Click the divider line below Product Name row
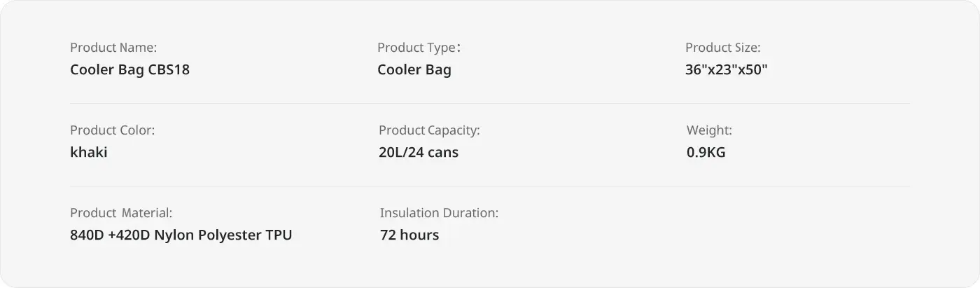980x288 pixels. tap(490, 104)
